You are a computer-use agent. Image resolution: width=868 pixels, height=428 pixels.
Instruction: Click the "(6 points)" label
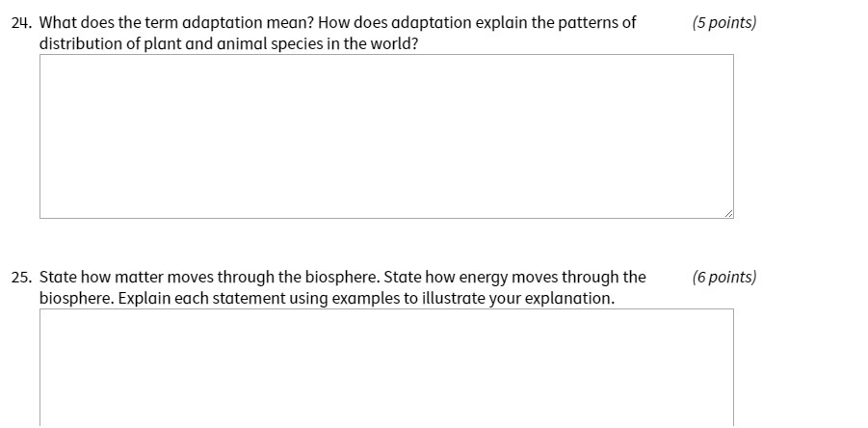[724, 278]
